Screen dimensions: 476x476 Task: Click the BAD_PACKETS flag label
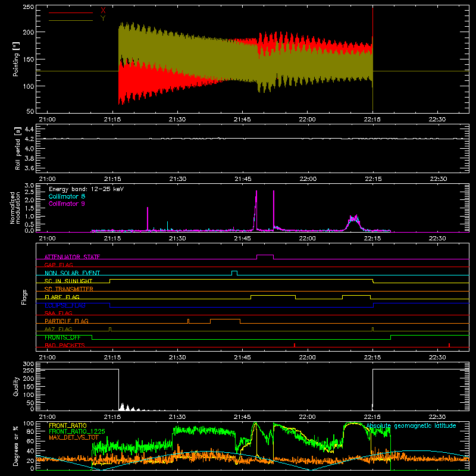[65, 345]
